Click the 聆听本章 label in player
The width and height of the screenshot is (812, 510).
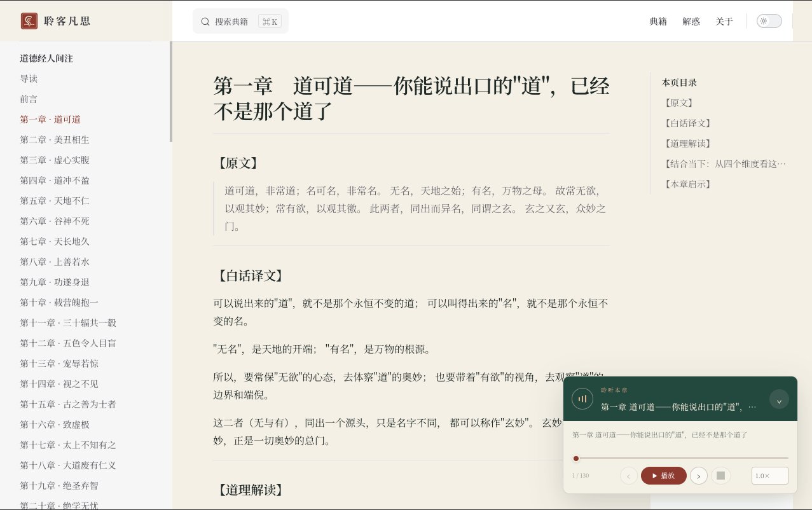coord(614,390)
